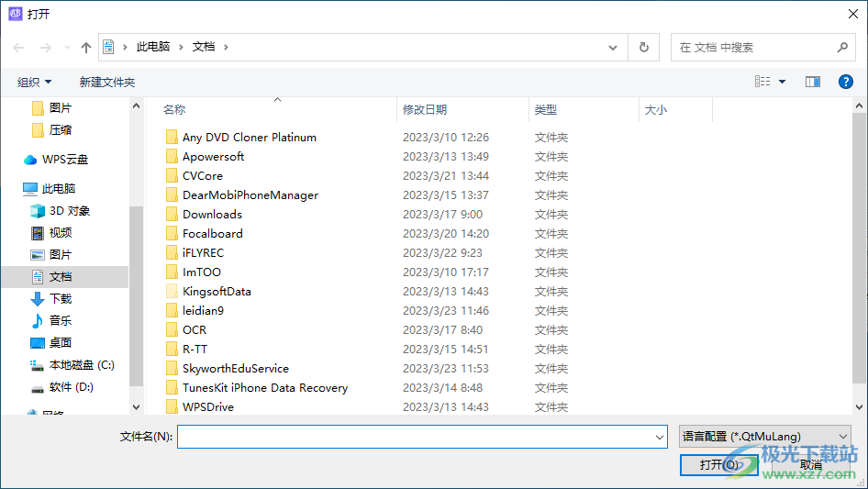Go forward with the right arrow
Viewport: 868px width, 489px height.
[x=45, y=48]
